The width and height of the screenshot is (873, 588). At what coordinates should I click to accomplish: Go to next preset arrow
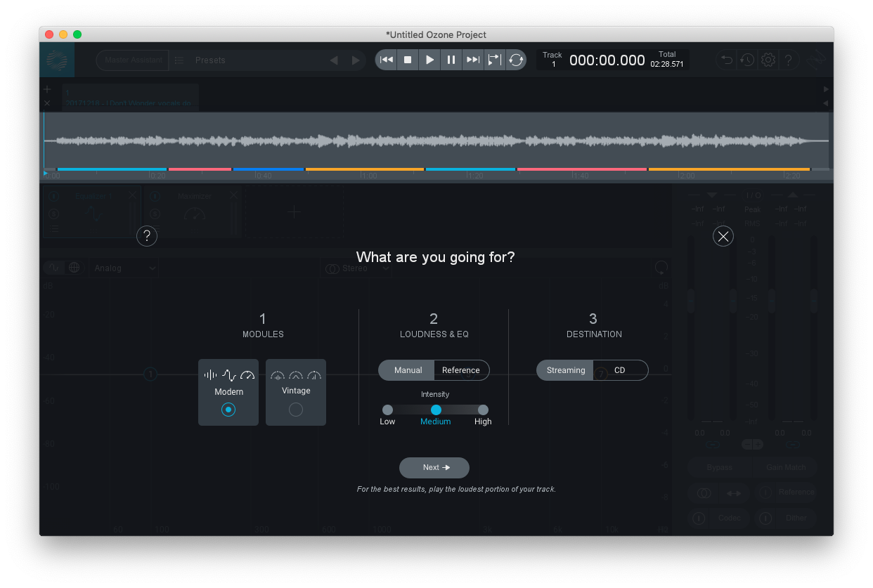pos(356,60)
